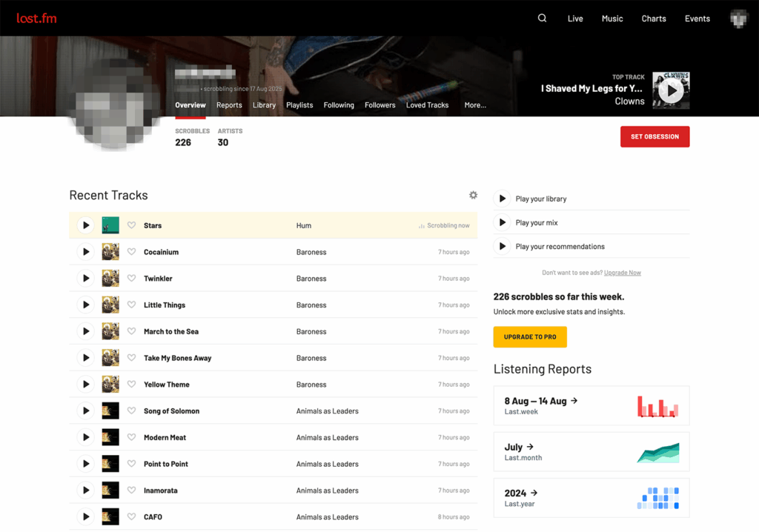This screenshot has width=759, height=532.
Task: Open Recent Tracks options via gear icon
Action: point(473,195)
